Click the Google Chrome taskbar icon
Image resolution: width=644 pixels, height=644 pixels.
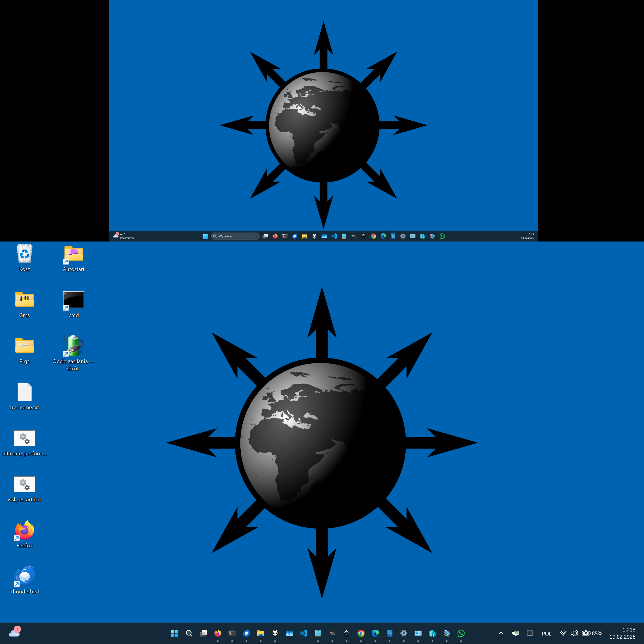(x=361, y=633)
